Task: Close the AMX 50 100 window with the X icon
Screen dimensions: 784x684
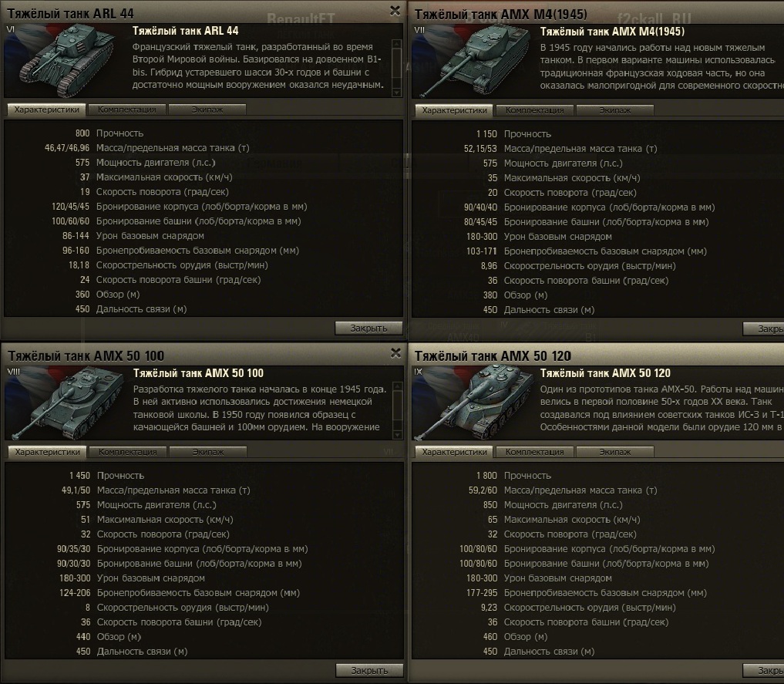Action: (395, 353)
